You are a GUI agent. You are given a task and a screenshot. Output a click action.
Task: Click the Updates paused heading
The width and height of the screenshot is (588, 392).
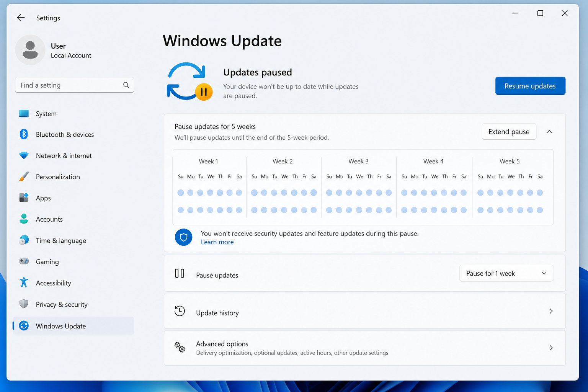tap(258, 72)
